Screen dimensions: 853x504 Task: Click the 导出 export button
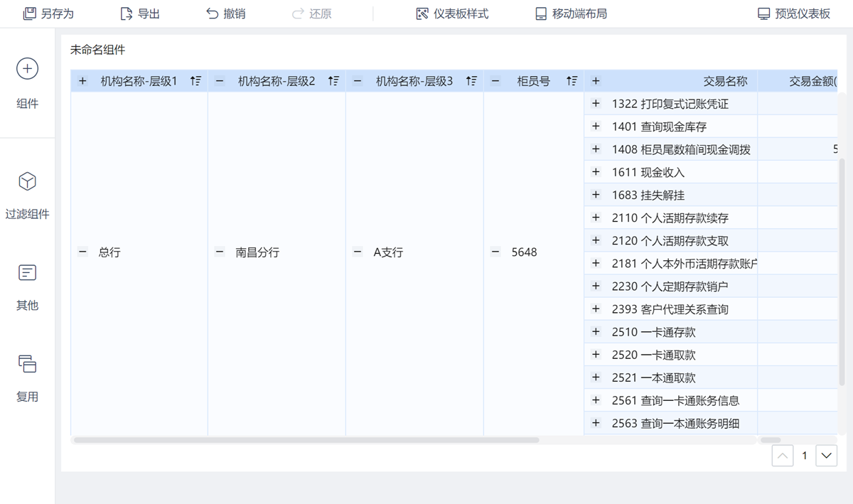click(139, 14)
